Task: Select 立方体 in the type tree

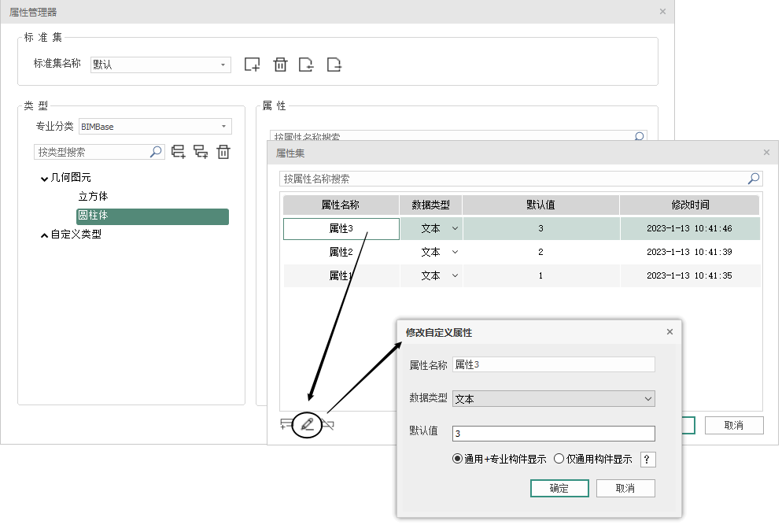Action: tap(93, 196)
